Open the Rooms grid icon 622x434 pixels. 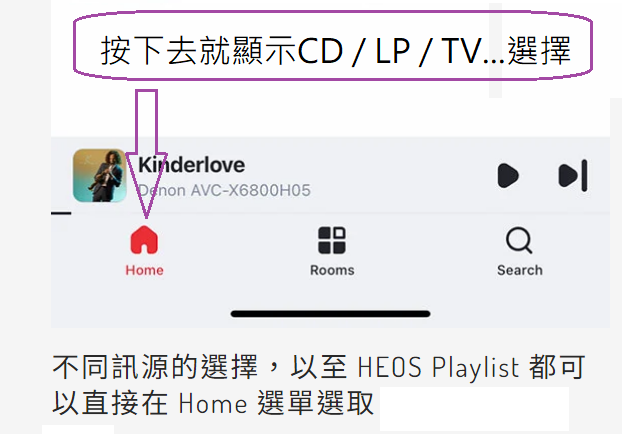[x=332, y=240]
